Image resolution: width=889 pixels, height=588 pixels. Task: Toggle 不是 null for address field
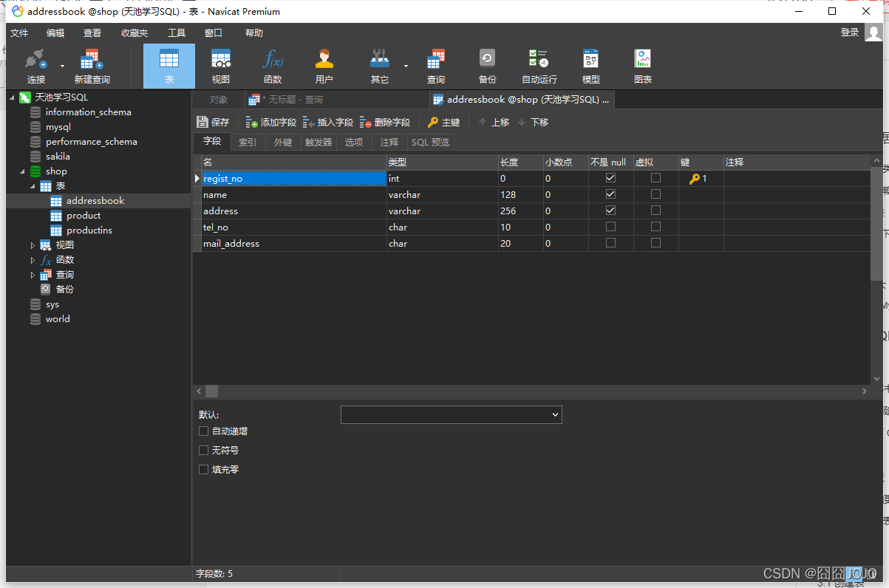click(x=610, y=211)
